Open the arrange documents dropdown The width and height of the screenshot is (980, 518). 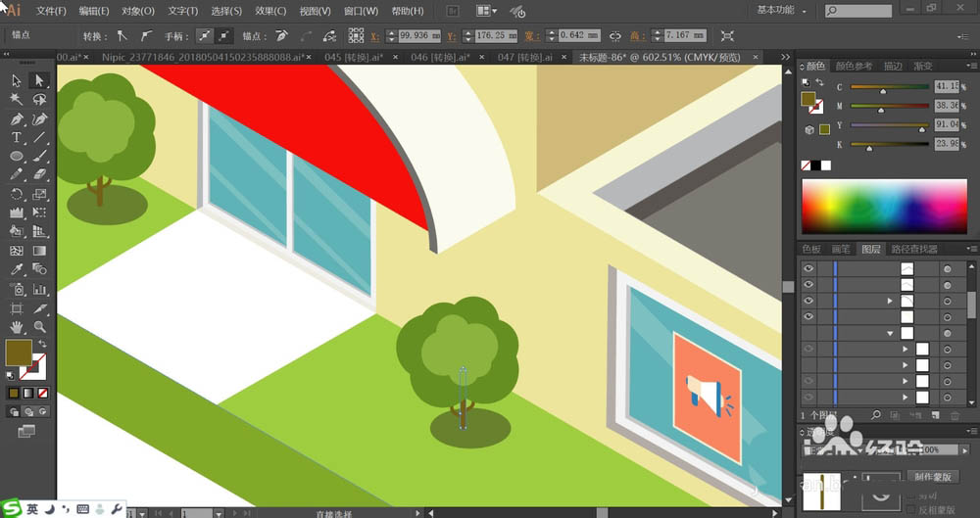(x=486, y=11)
